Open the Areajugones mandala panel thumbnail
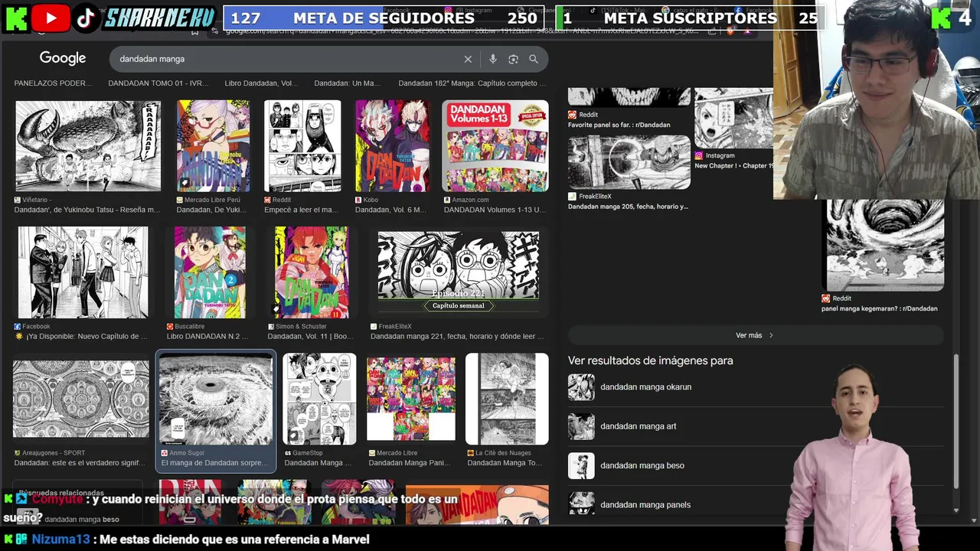Image resolution: width=980 pixels, height=551 pixels. point(81,399)
